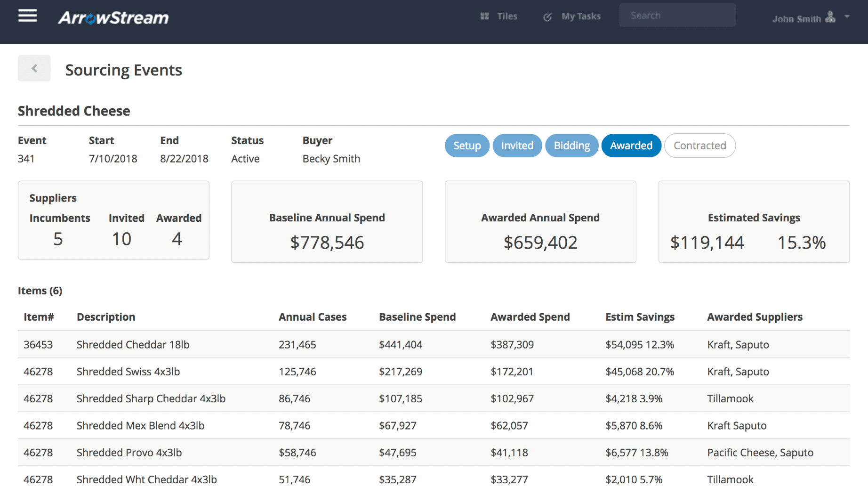Click the Estimated Savings summary card
868x503 pixels.
coord(754,222)
